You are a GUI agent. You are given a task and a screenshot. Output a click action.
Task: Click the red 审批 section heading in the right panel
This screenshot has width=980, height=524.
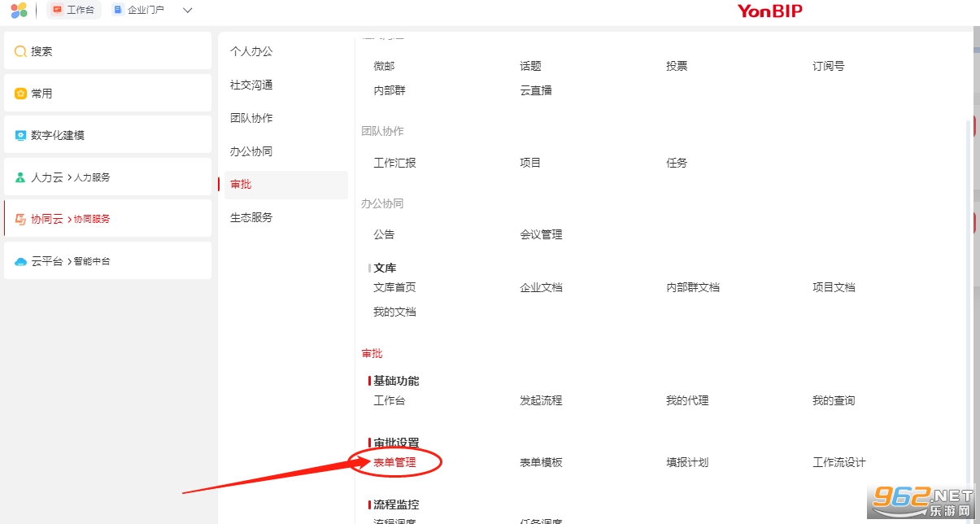372,353
